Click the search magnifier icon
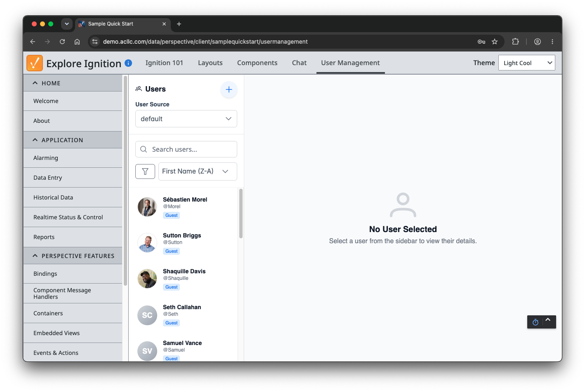The image size is (585, 392). [x=144, y=149]
